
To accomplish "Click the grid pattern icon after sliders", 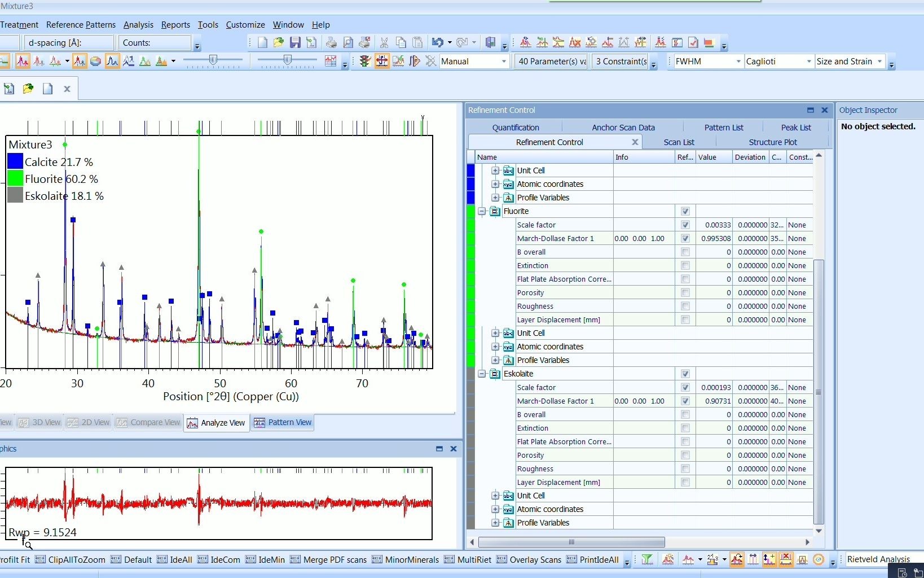I will (331, 62).
